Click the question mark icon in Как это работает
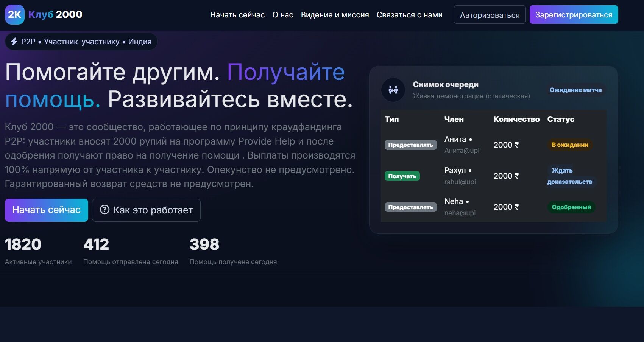The width and height of the screenshot is (644, 342). (104, 210)
